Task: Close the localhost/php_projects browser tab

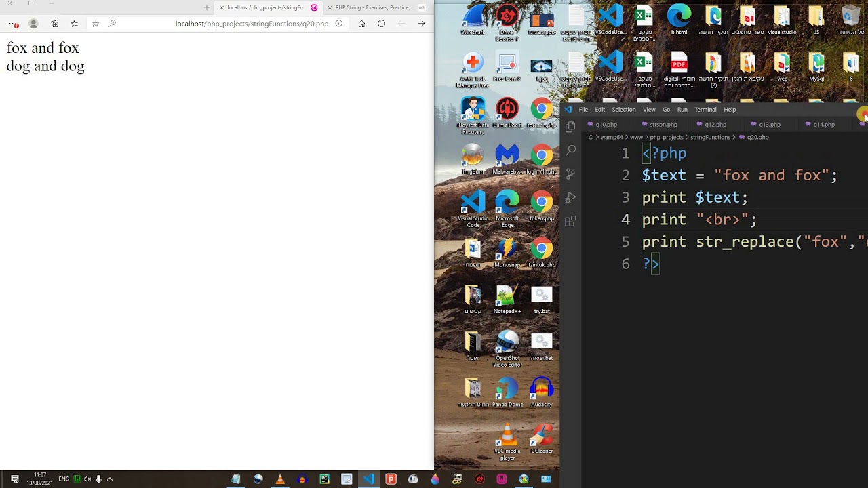Action: (221, 7)
